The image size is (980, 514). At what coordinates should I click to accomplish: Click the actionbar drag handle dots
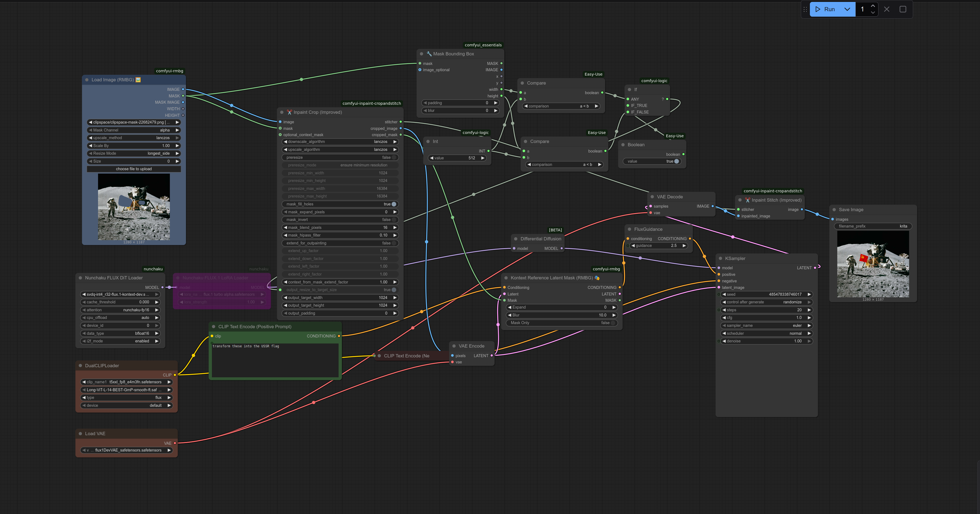(x=805, y=9)
